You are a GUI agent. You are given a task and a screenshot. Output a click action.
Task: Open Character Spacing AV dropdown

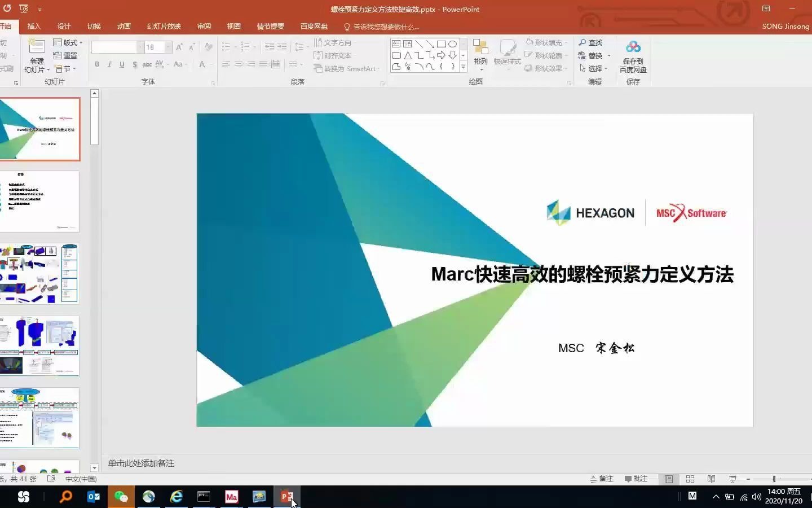162,64
